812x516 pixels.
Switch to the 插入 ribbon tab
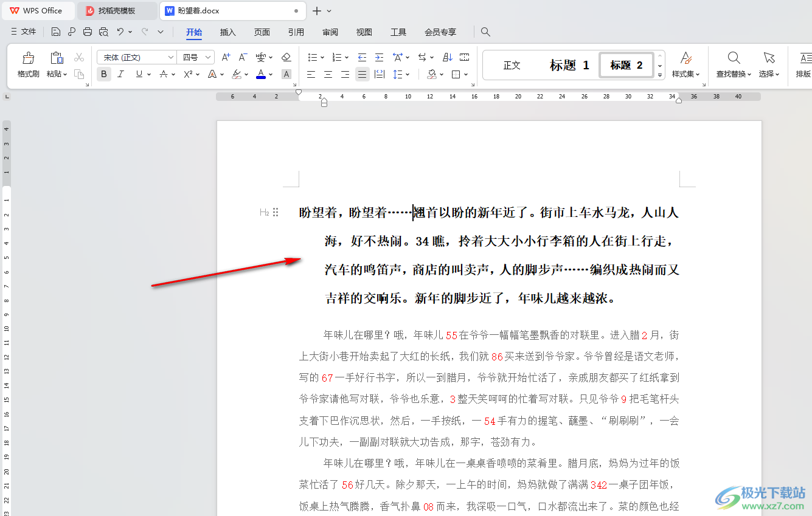tap(227, 32)
